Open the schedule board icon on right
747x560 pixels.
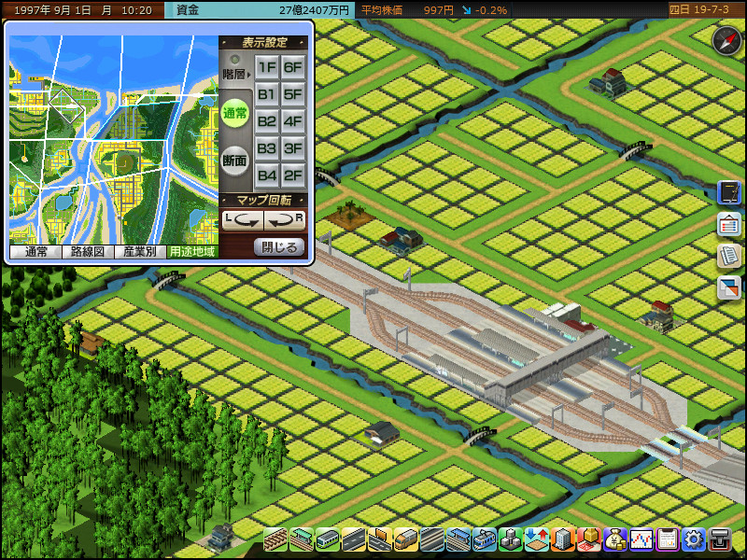coord(729,224)
